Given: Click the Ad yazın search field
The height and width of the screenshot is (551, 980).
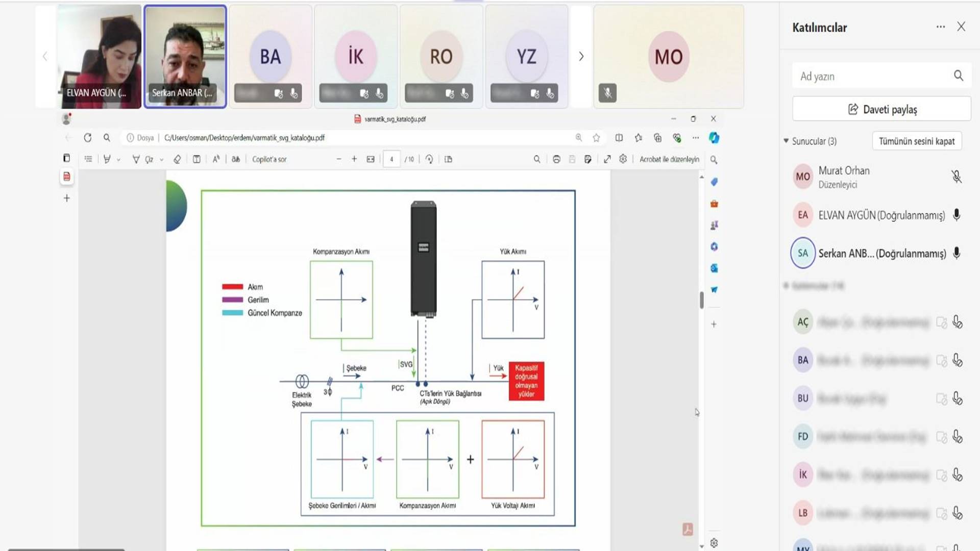Looking at the screenshot, I should tap(881, 76).
